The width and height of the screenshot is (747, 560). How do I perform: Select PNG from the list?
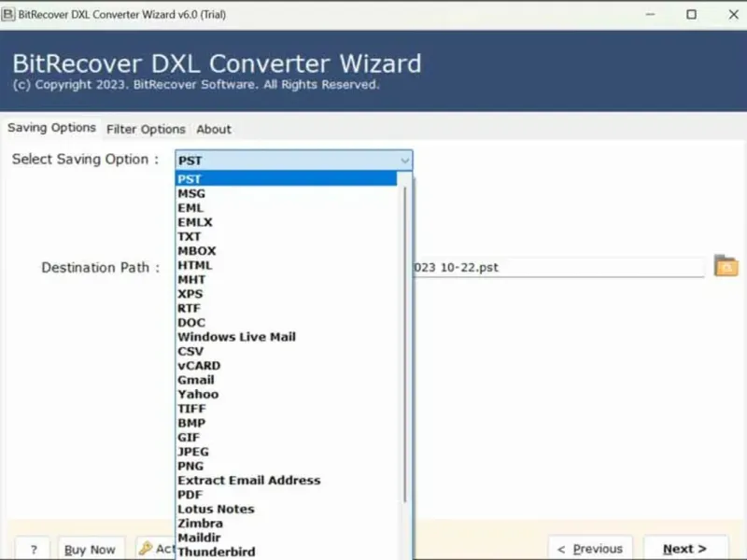coord(287,466)
